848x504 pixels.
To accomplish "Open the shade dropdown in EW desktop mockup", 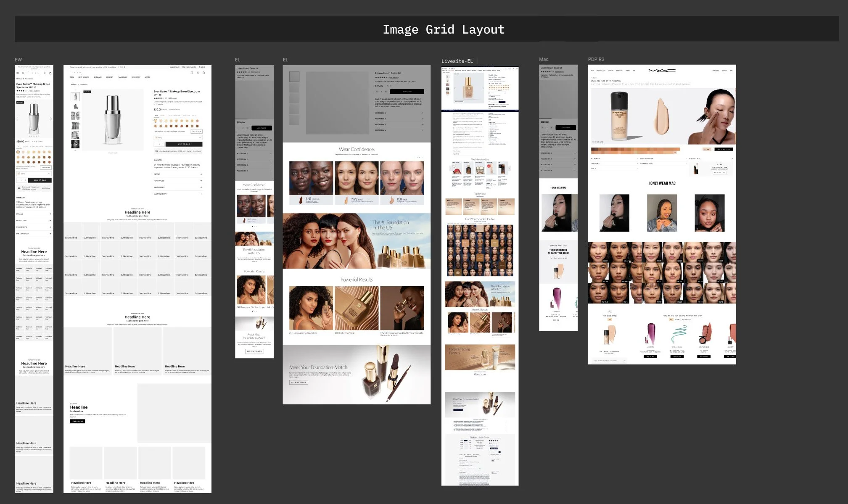I will 178,137.
